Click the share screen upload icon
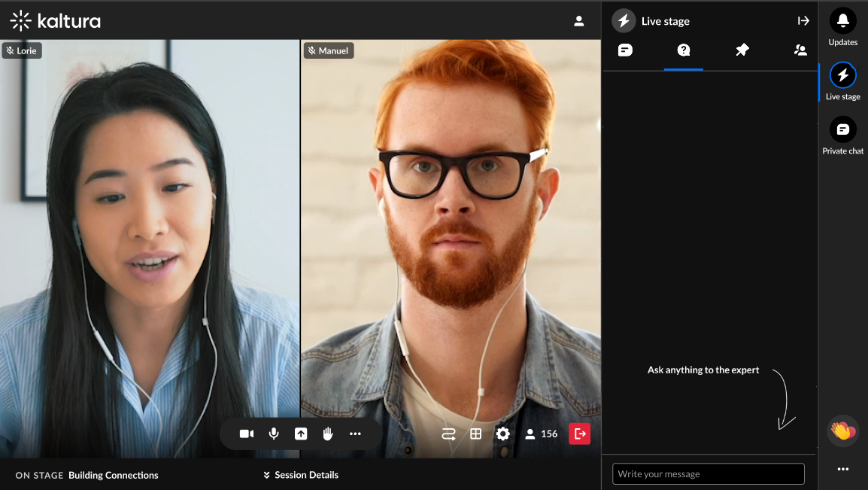This screenshot has height=490, width=868. point(301,434)
